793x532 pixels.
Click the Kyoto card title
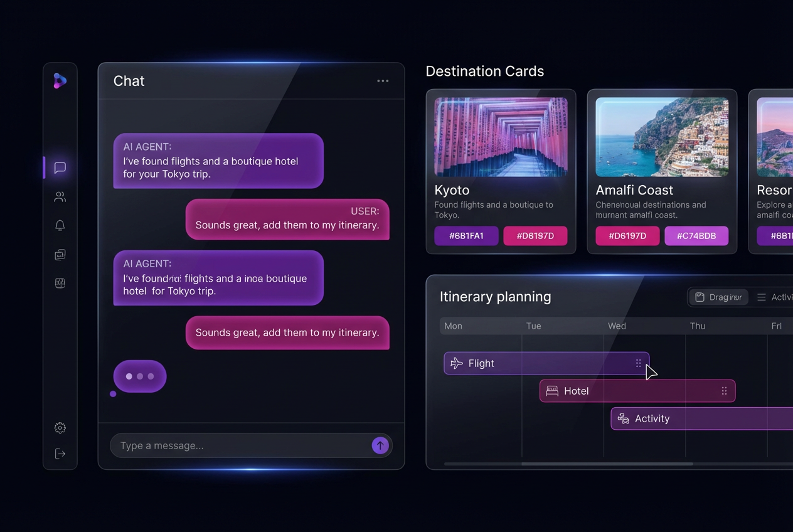click(x=452, y=190)
